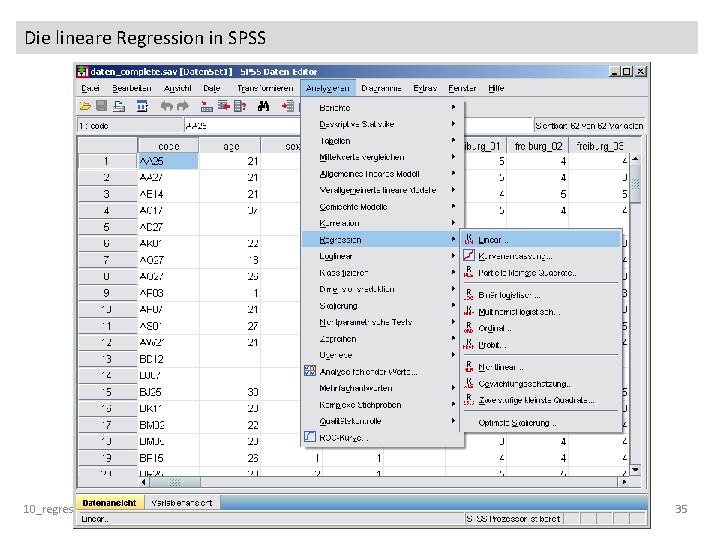
Task: Open the Hilfe menu
Action: click(496, 88)
